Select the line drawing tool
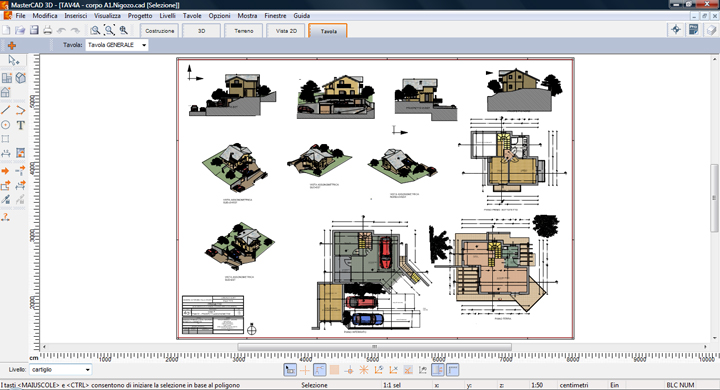The width and height of the screenshot is (720, 390). [x=6, y=110]
